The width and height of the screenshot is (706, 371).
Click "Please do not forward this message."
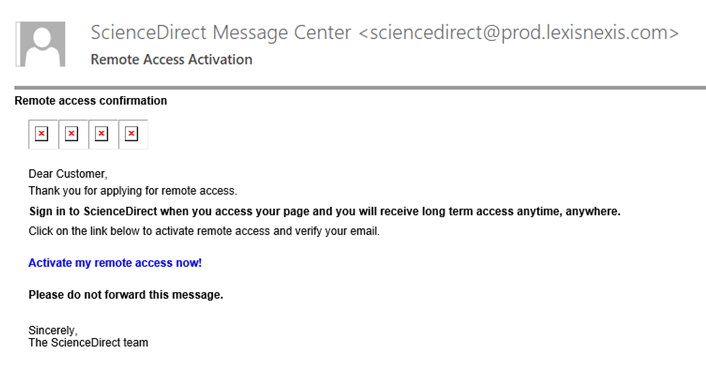(x=126, y=295)
